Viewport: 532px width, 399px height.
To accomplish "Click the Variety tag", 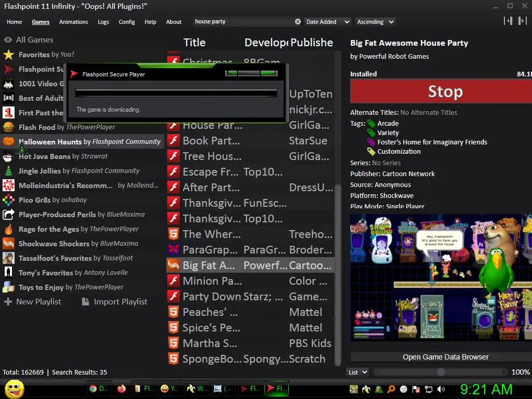I will point(388,133).
